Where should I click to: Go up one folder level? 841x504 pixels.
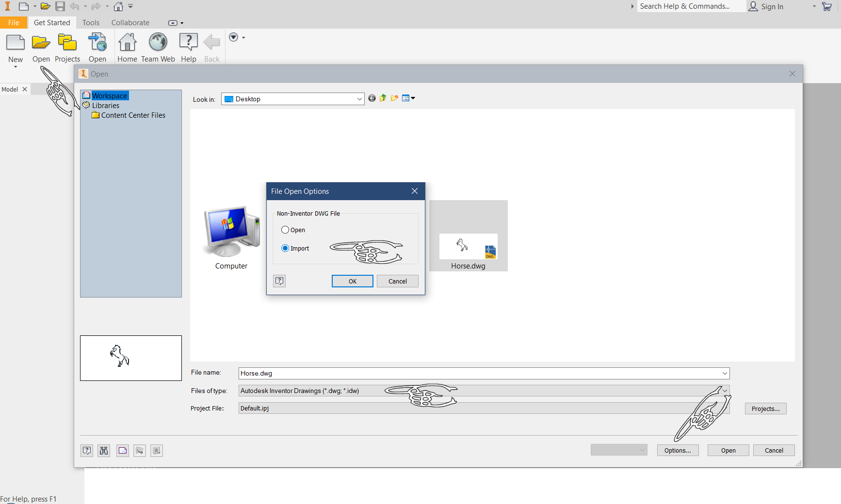383,98
